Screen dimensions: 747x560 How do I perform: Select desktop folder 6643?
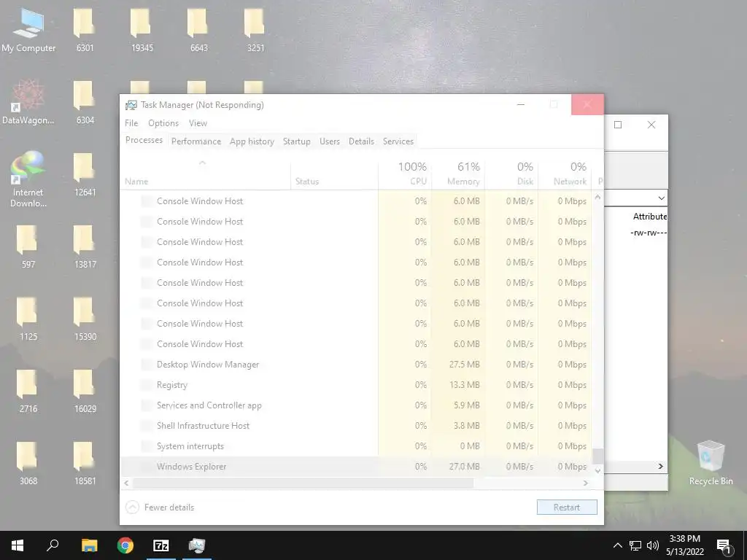(x=198, y=31)
